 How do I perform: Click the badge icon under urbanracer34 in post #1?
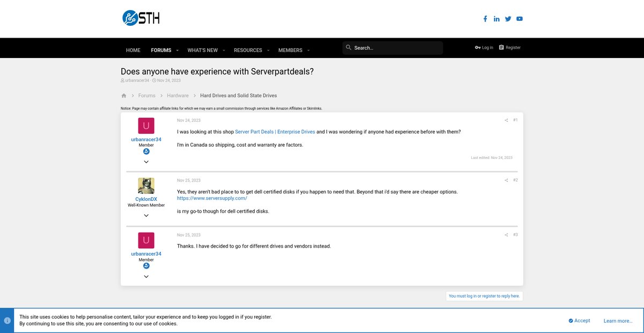(x=146, y=151)
